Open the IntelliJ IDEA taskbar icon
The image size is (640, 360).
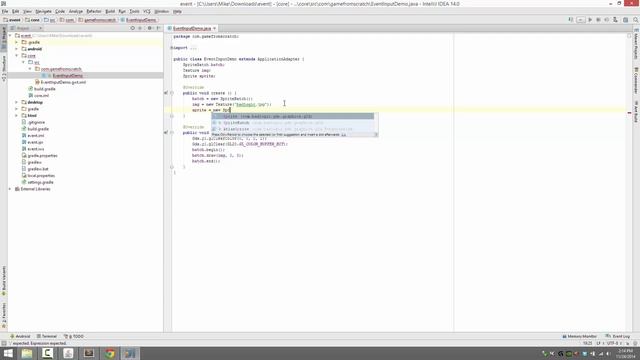click(x=130, y=353)
